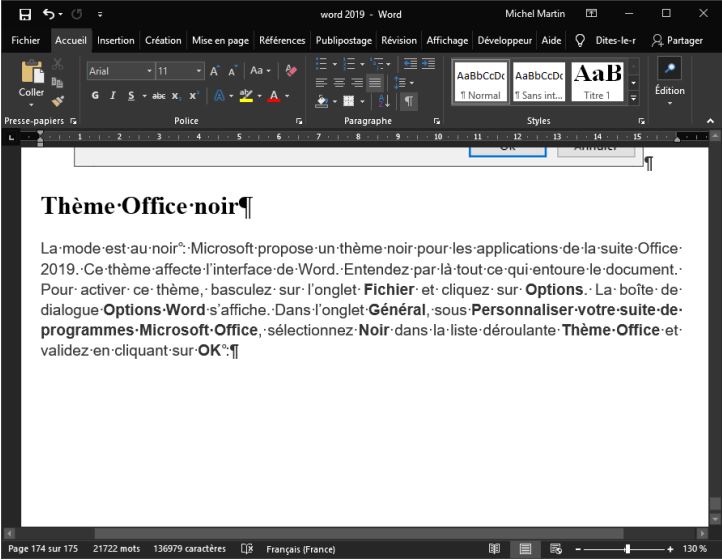The image size is (722, 560).
Task: Expand the Styles gallery more arrow
Action: pyautogui.click(x=633, y=98)
